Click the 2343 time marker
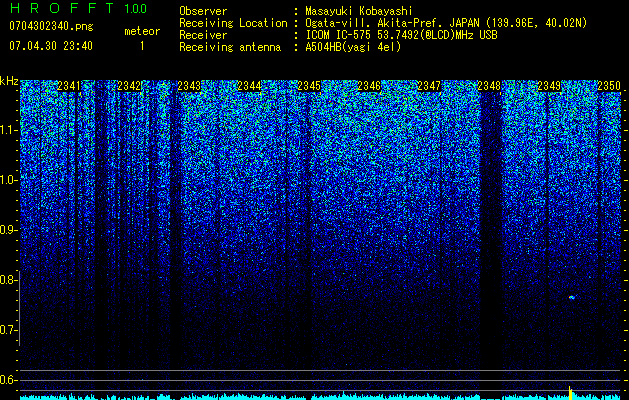 [x=189, y=86]
